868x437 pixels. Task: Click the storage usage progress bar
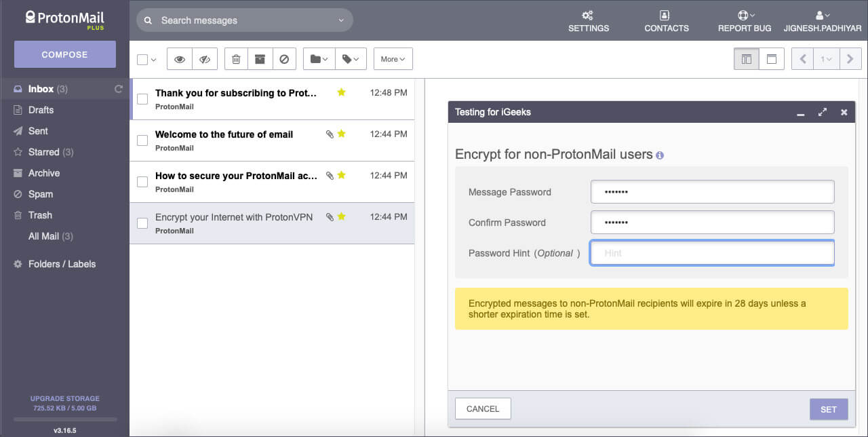65,419
